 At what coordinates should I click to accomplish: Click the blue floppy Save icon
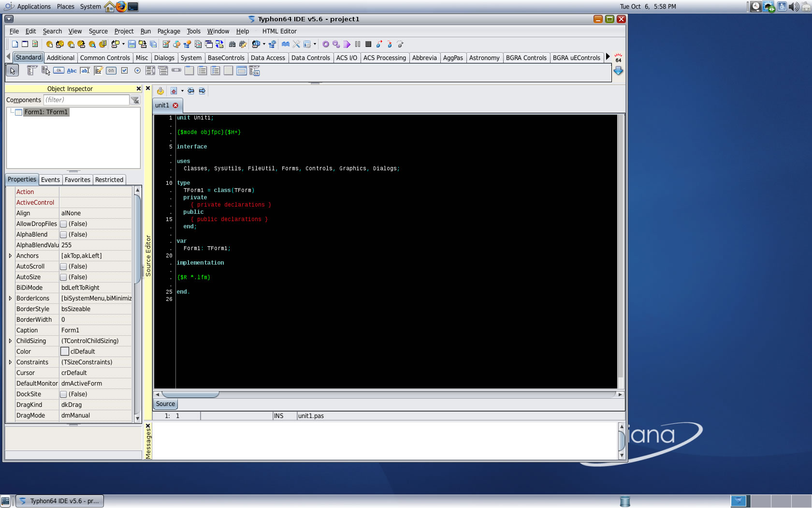pyautogui.click(x=131, y=44)
